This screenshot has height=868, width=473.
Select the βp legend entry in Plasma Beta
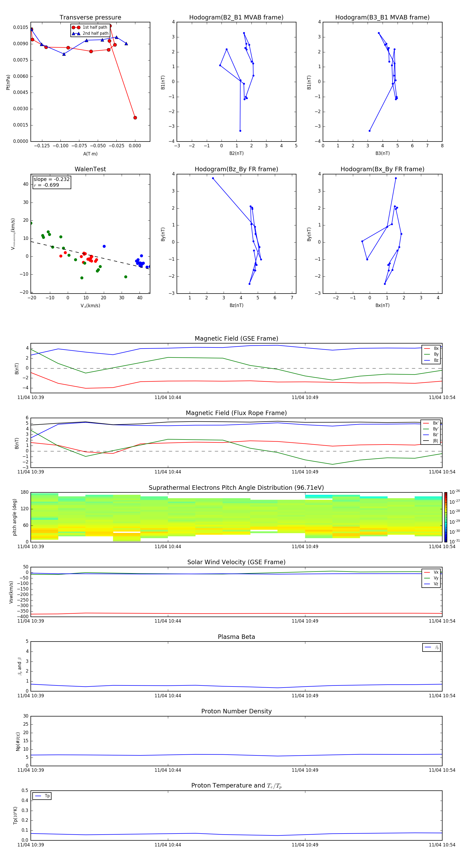click(x=431, y=647)
